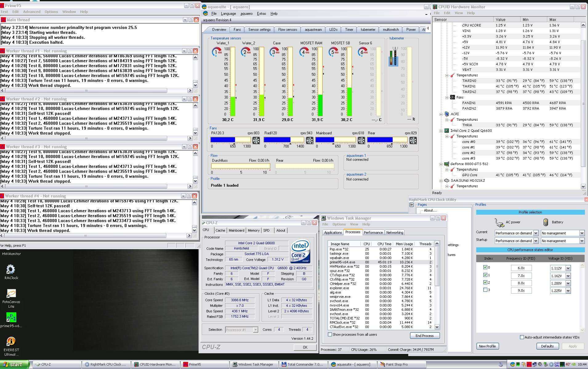Click the Durchfluss flow bar

(240, 166)
